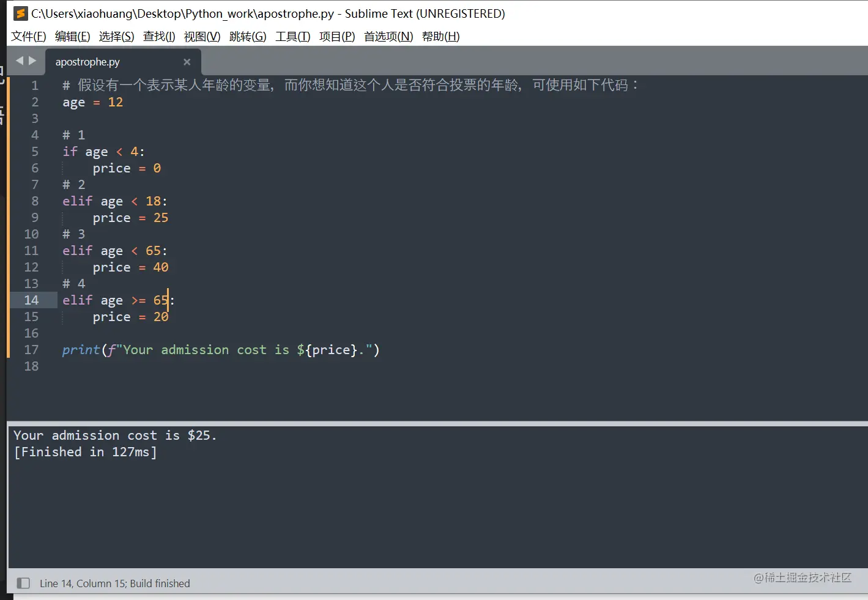Click the 'price = 40' line
The width and height of the screenshot is (868, 600).
130,267
